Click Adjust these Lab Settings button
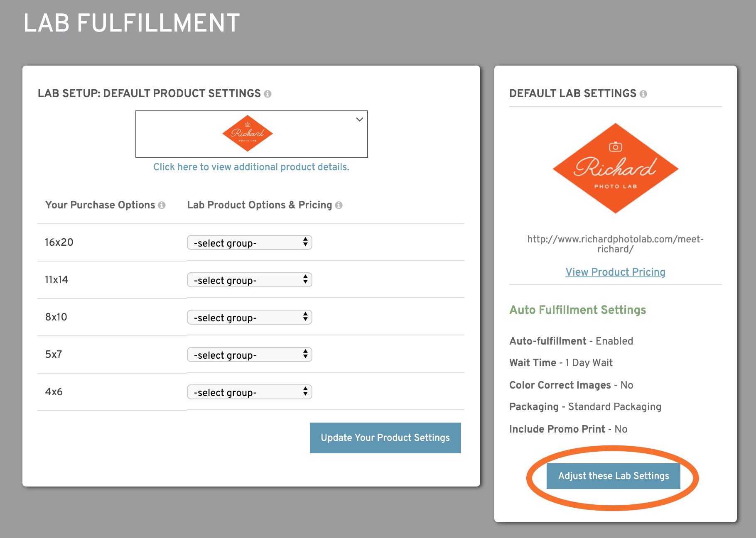Viewport: 756px width, 538px height. [x=614, y=476]
